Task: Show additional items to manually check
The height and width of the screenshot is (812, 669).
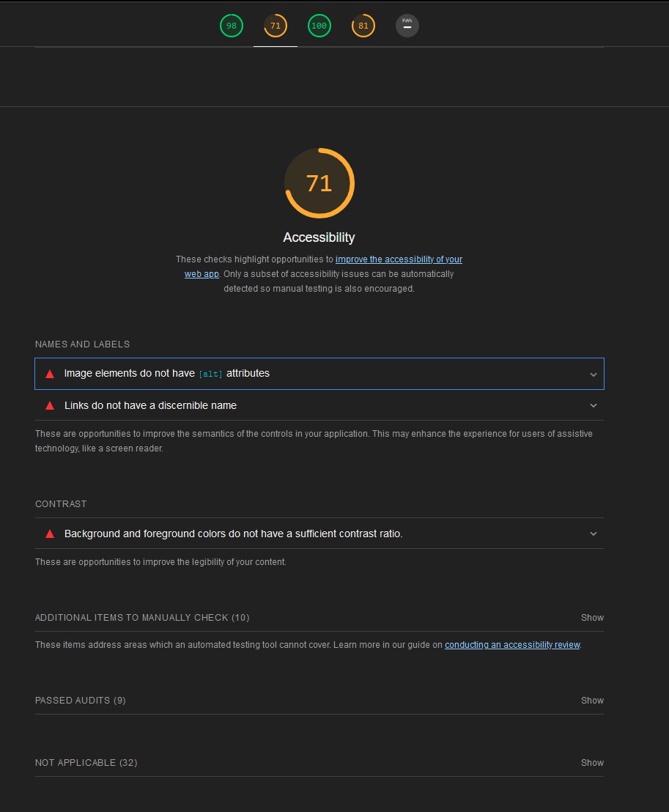Action: coord(592,618)
